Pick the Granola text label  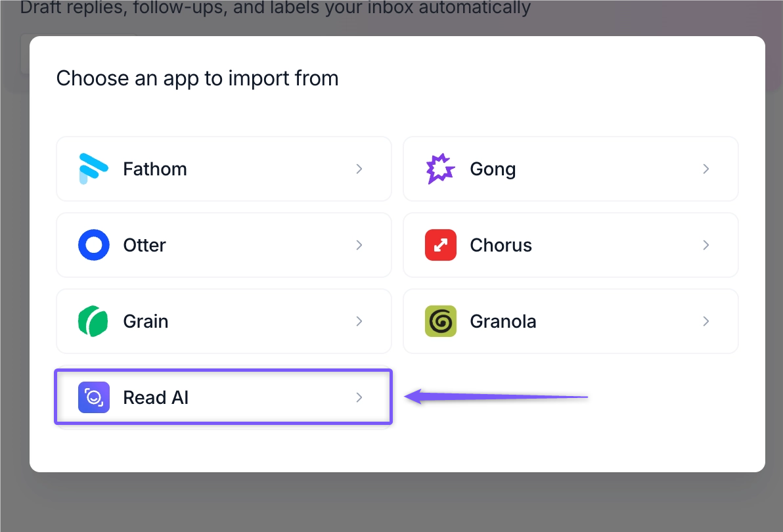pos(503,321)
